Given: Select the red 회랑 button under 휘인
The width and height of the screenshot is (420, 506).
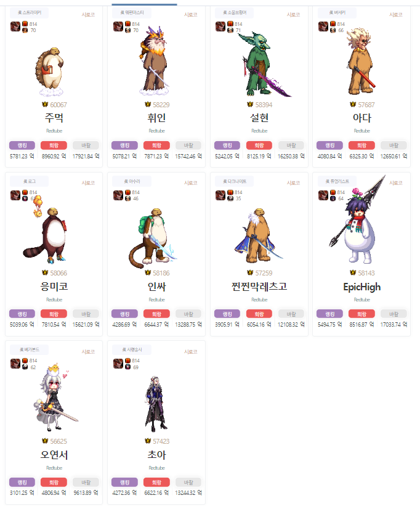Looking at the screenshot, I should click(x=156, y=145).
